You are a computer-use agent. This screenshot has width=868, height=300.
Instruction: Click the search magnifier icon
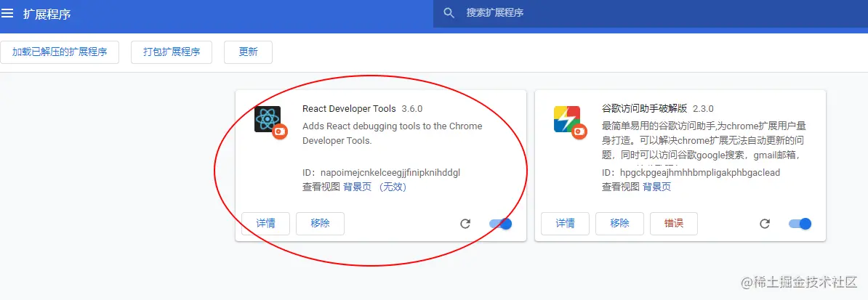click(449, 13)
